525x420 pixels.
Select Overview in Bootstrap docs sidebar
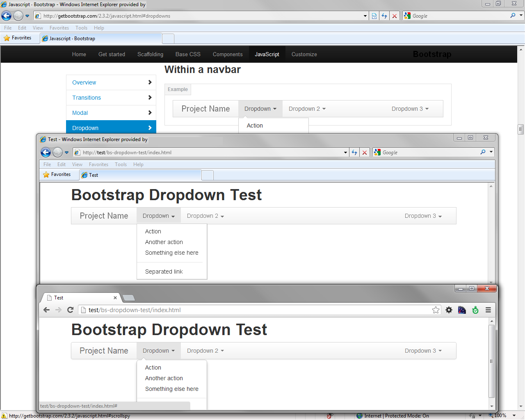[x=111, y=82]
